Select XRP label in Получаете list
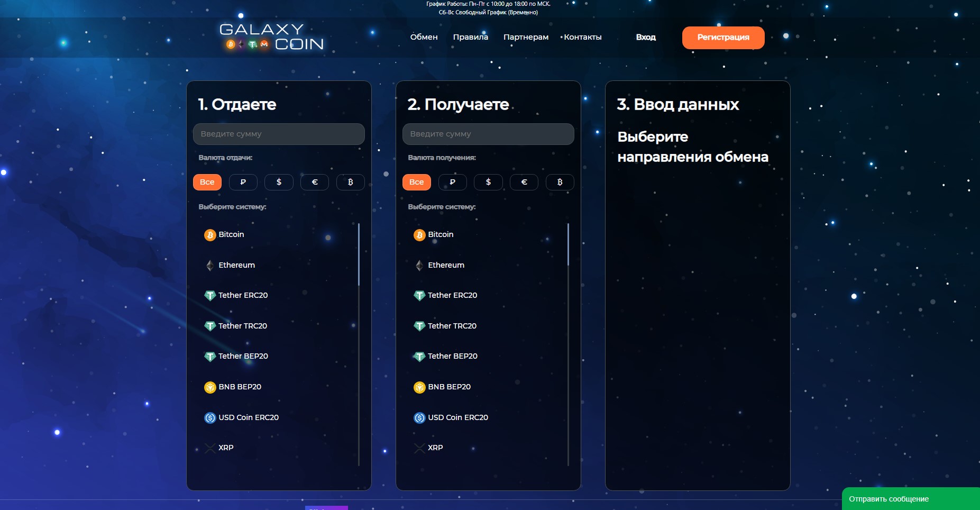This screenshot has width=980, height=510. point(435,448)
